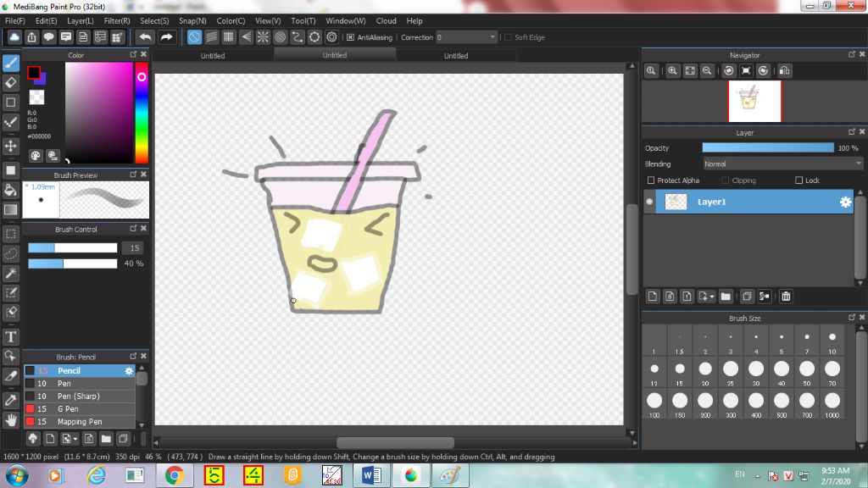Image resolution: width=868 pixels, height=488 pixels.
Task: Pick the Move tool
Action: (11, 146)
